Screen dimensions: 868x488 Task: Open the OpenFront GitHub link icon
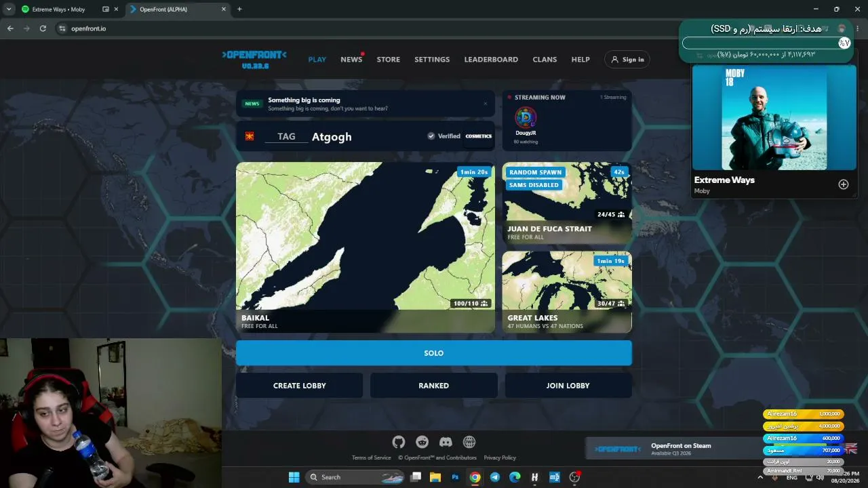pos(399,442)
